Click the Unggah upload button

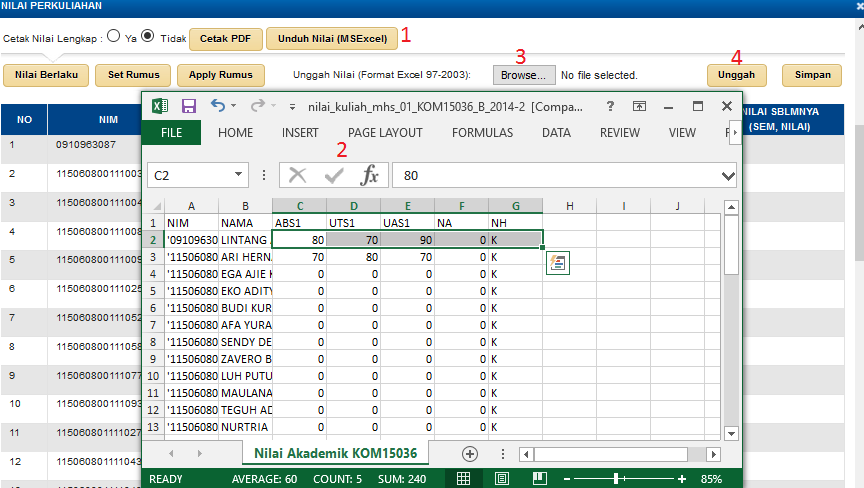point(736,75)
